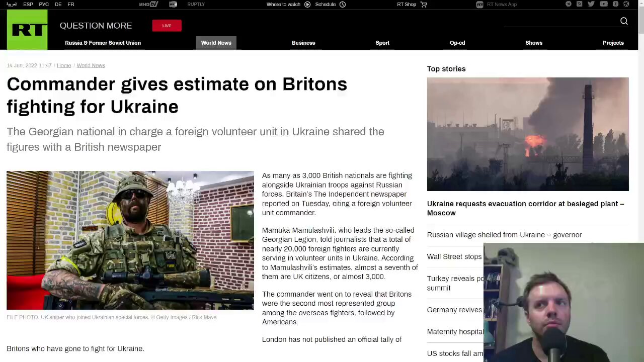The image size is (644, 362).
Task: Click the webcam overlay of the presenter
Action: (563, 303)
